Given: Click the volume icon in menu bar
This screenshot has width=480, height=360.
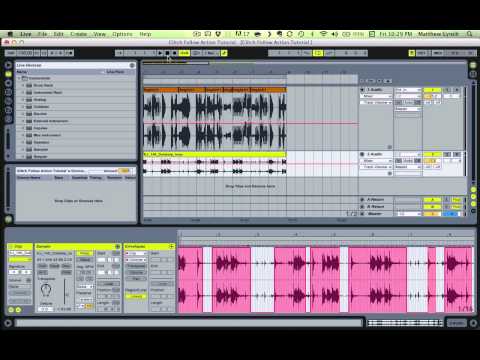Looking at the screenshot, I should coord(335,34).
